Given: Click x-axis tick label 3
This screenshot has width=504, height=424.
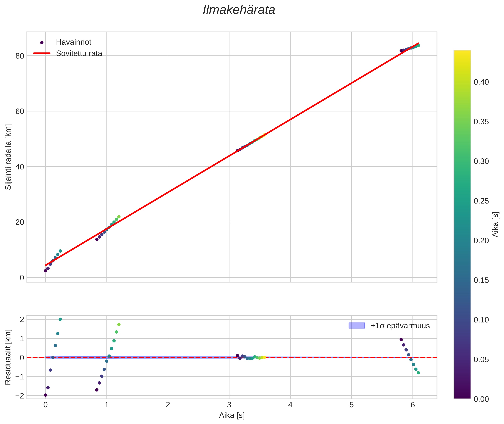Looking at the screenshot, I should (x=229, y=405).
